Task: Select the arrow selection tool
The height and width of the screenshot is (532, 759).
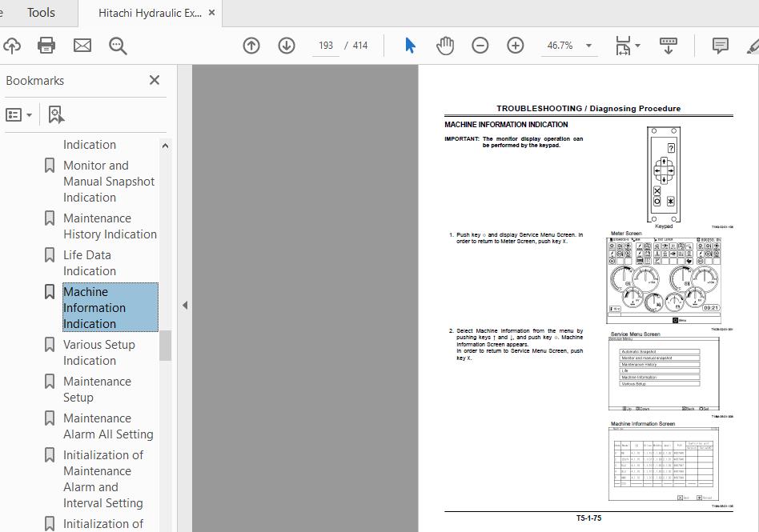Action: click(410, 46)
